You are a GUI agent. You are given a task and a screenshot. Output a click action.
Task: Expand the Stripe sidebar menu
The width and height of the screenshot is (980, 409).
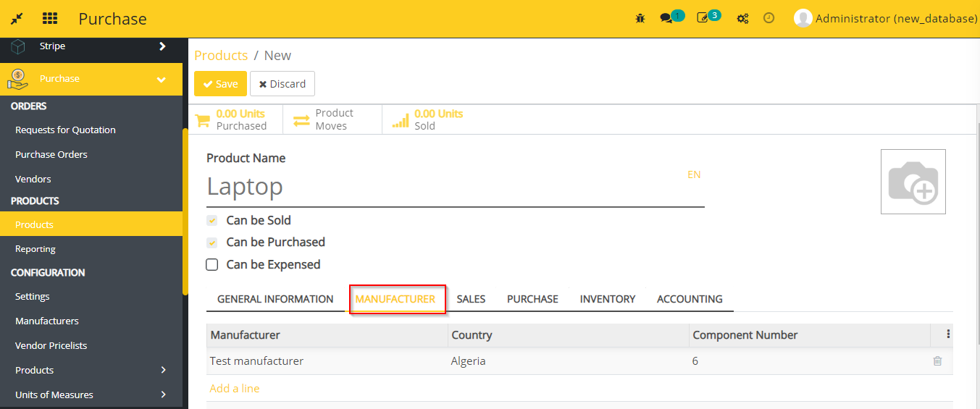coord(162,46)
